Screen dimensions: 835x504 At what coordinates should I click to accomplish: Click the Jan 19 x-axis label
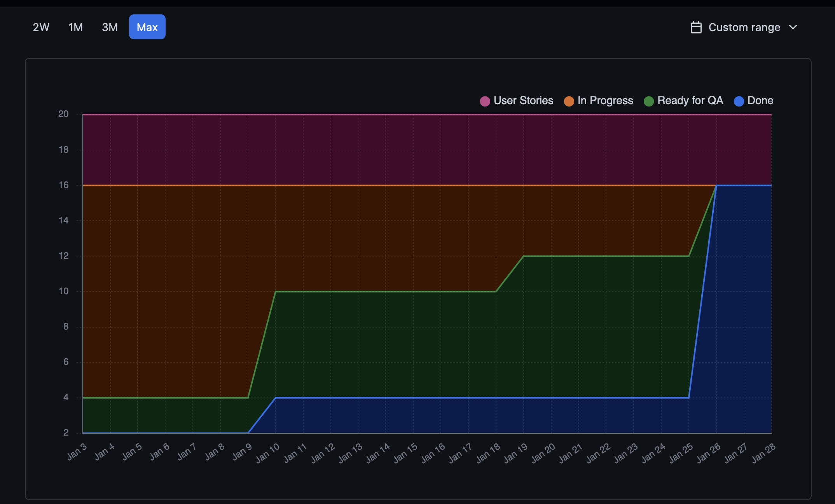click(x=516, y=453)
